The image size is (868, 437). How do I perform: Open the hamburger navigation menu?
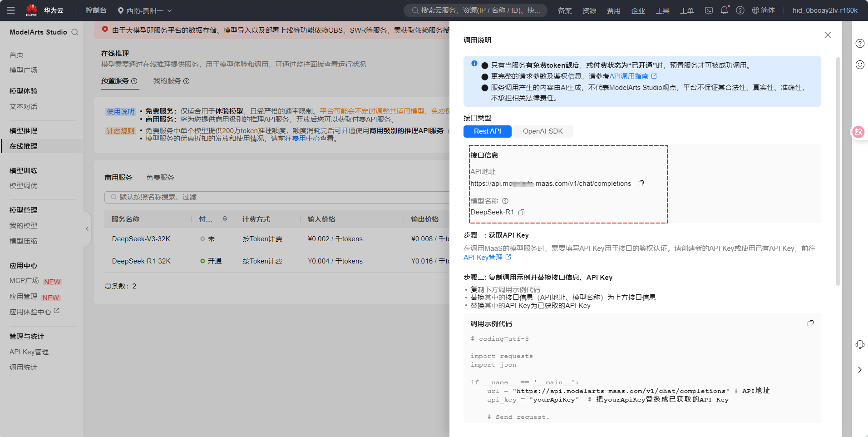(x=11, y=10)
